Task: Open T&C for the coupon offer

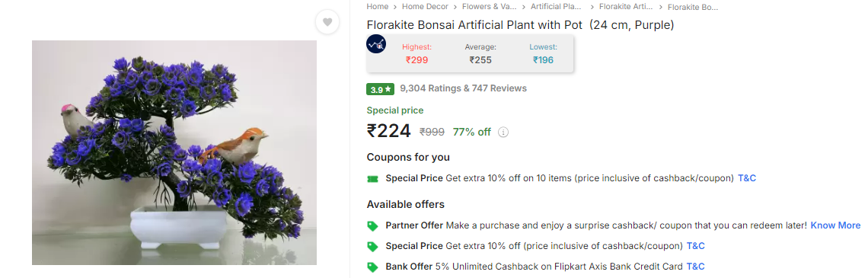Action: tap(747, 178)
